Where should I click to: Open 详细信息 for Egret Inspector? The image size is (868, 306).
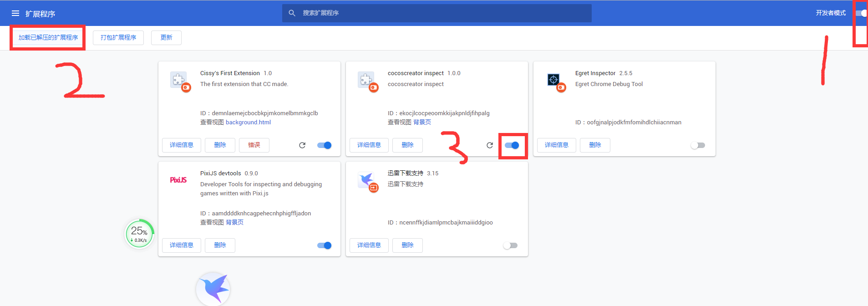tap(557, 145)
